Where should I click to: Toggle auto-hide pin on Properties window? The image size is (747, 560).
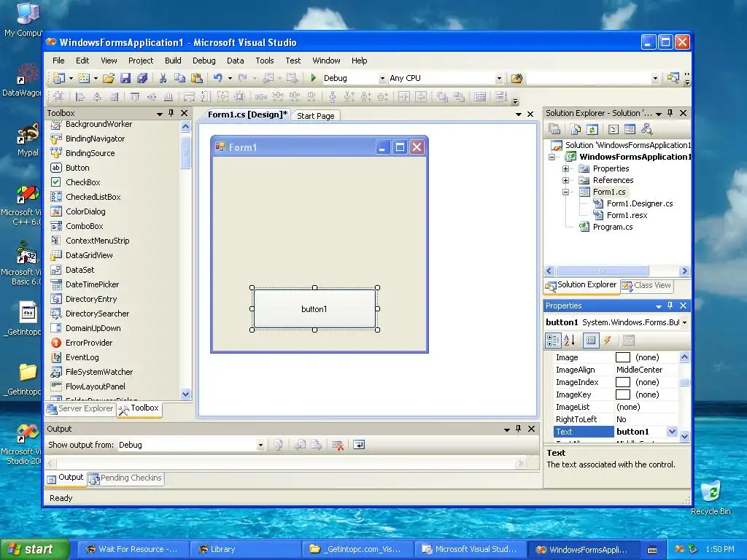tap(670, 306)
